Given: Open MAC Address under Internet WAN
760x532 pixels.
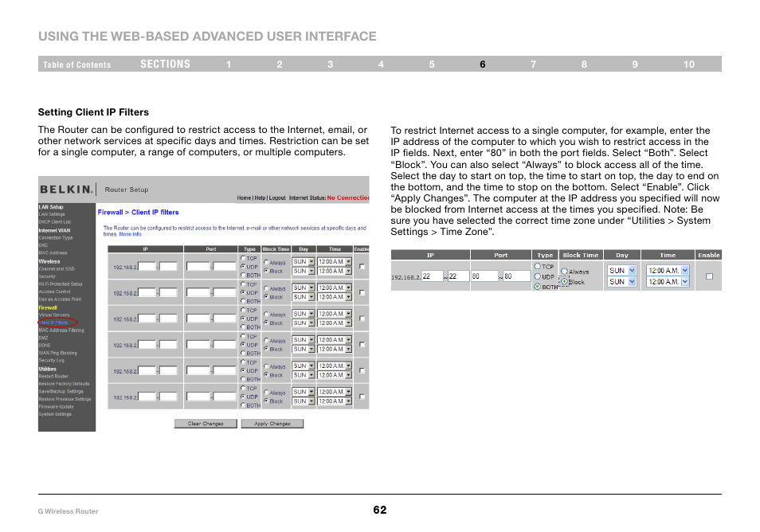Looking at the screenshot, I should click(x=53, y=253).
